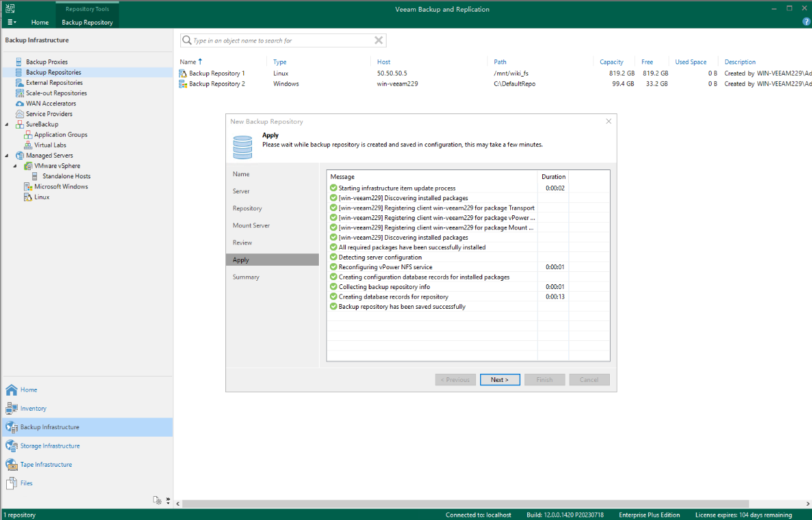The width and height of the screenshot is (812, 520).
Task: Open the main hamburger menu dropdown
Action: [x=12, y=23]
